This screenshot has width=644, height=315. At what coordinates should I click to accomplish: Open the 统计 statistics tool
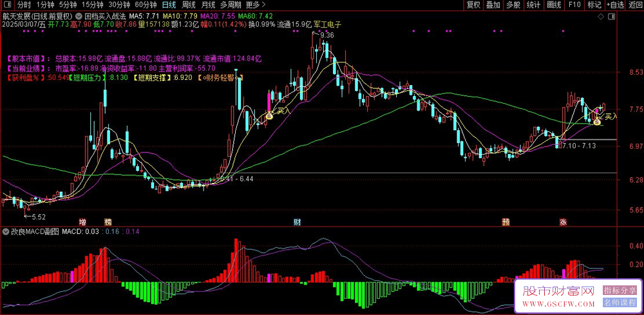click(533, 5)
